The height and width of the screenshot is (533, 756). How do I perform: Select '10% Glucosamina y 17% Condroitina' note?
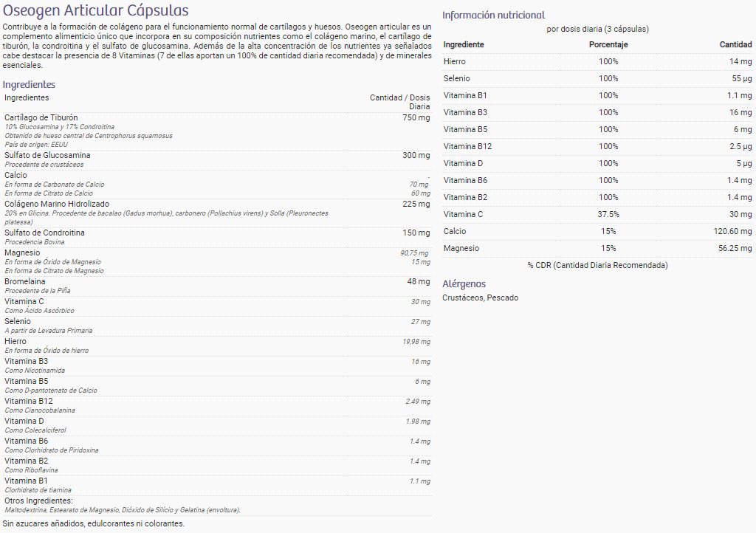pos(60,127)
